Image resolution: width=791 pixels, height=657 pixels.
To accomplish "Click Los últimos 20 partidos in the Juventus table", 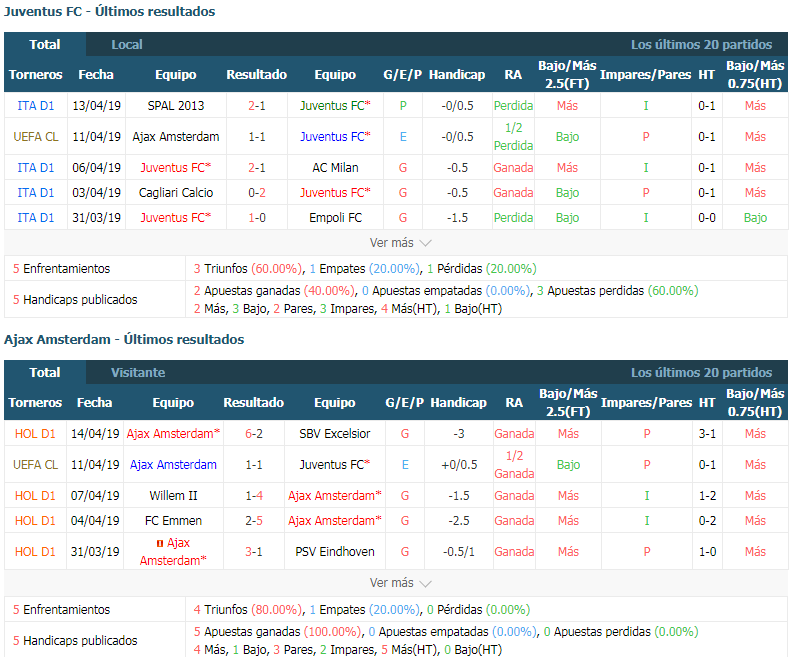I will coord(701,44).
